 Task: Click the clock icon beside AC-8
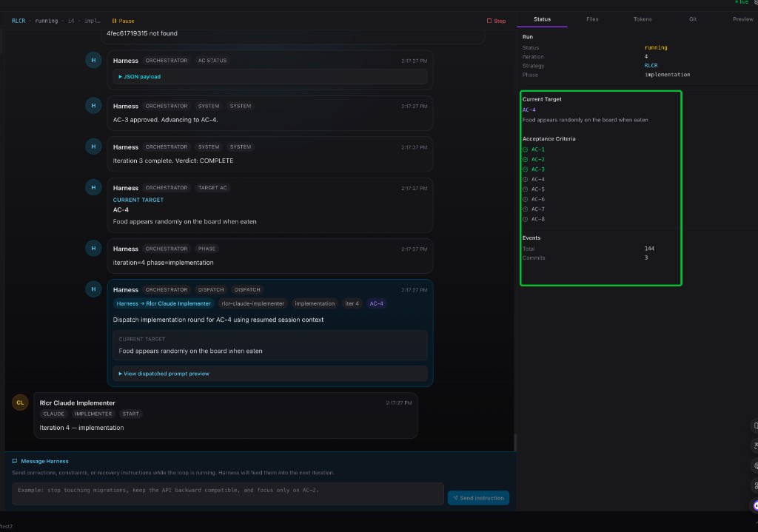coord(525,219)
